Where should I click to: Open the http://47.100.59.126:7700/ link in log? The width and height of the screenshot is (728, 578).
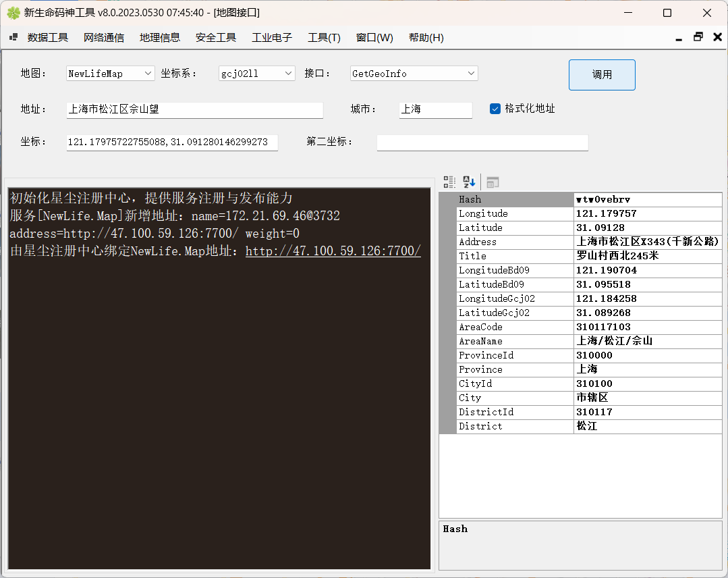click(333, 251)
